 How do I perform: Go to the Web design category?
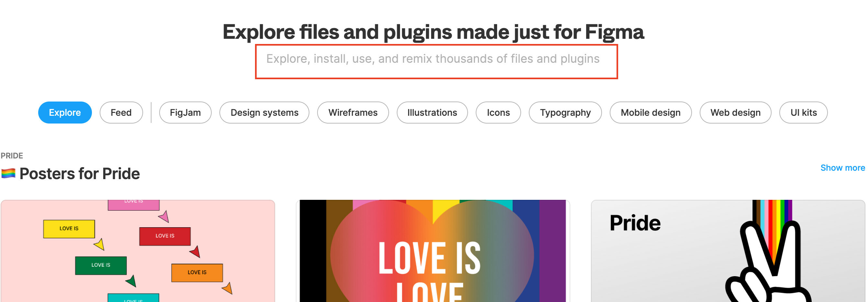(x=735, y=113)
